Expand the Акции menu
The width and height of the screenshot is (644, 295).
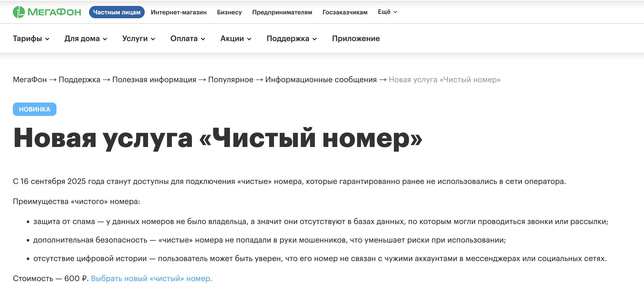click(x=236, y=39)
